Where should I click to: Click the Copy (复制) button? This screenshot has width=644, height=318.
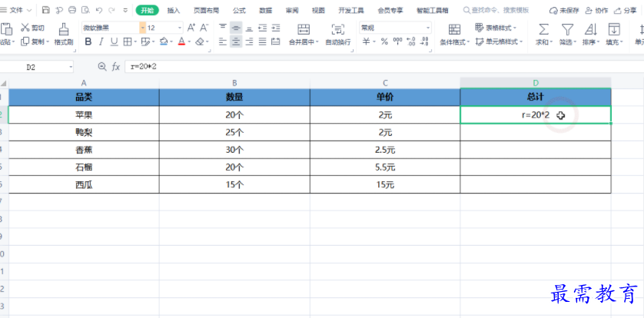[x=35, y=41]
